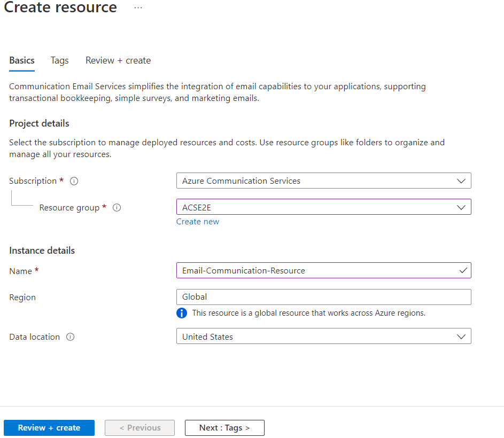The height and width of the screenshot is (438, 504).
Task: Click the Review + create button
Action: tap(49, 427)
